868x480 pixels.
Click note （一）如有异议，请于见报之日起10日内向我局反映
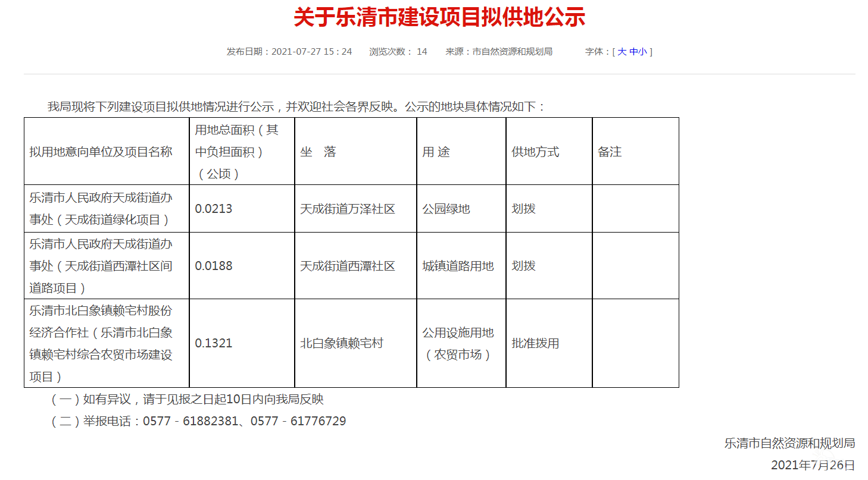(186, 399)
